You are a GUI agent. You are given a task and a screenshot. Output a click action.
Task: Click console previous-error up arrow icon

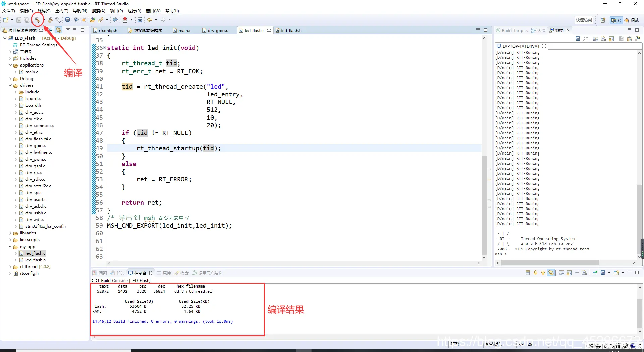click(x=543, y=273)
